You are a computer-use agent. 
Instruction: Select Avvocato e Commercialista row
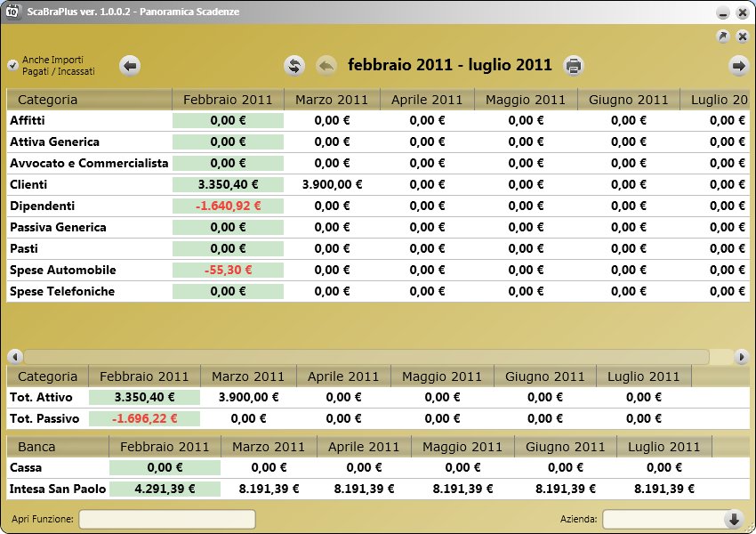coord(378,163)
